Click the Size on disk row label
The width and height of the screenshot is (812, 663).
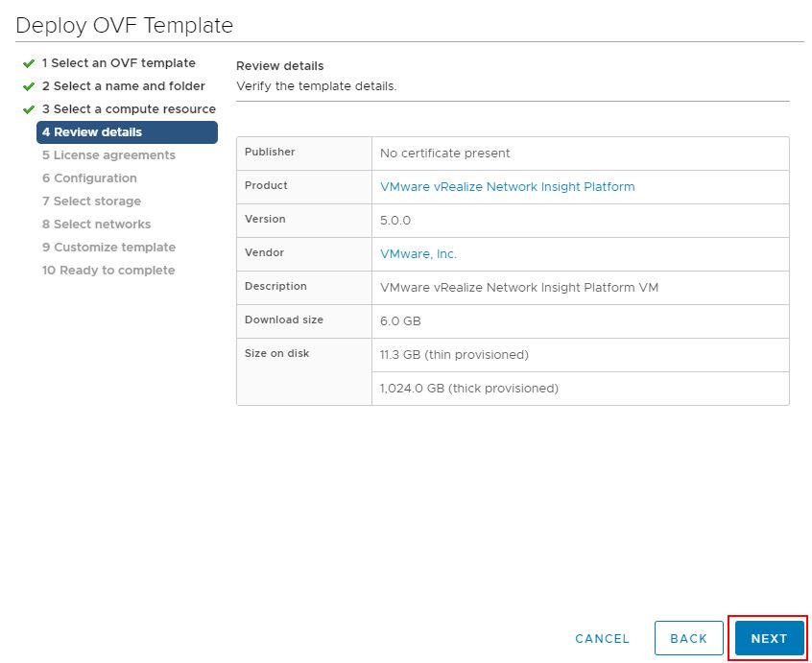277,353
